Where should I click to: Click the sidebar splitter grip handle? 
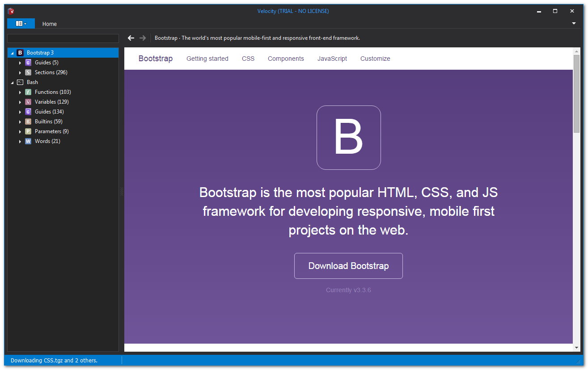(122, 192)
